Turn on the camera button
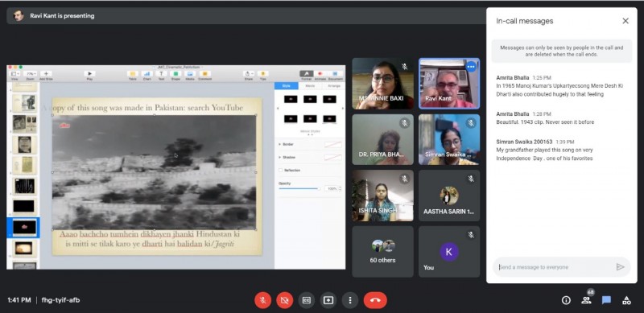This screenshot has height=313, width=644. [x=285, y=300]
